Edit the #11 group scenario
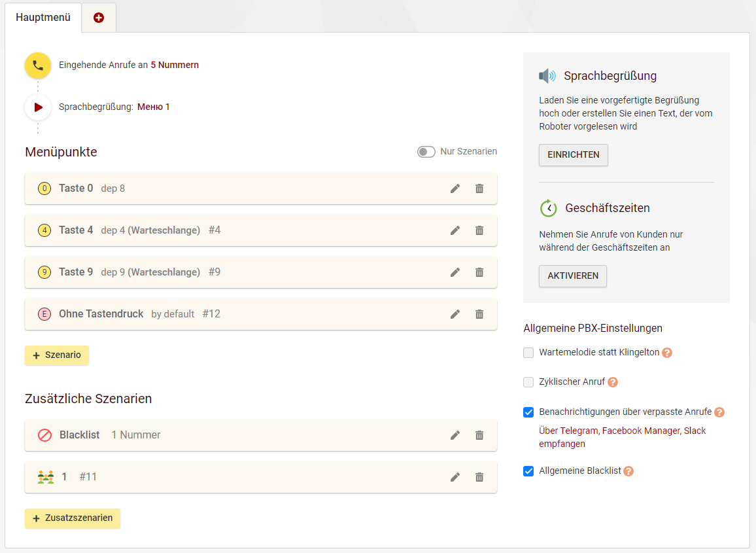This screenshot has height=553, width=756. coord(455,477)
